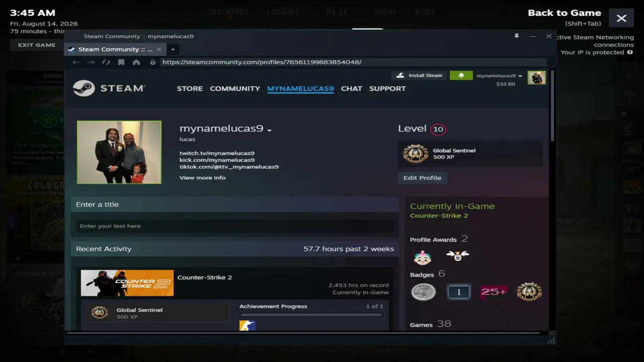Close the Steam Community browser tab

[x=159, y=49]
